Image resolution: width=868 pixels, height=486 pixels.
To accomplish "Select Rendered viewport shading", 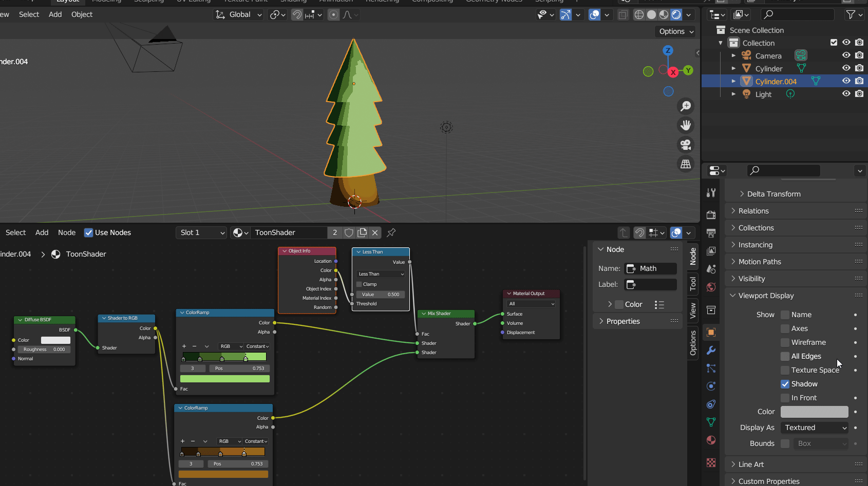I will 676,15.
